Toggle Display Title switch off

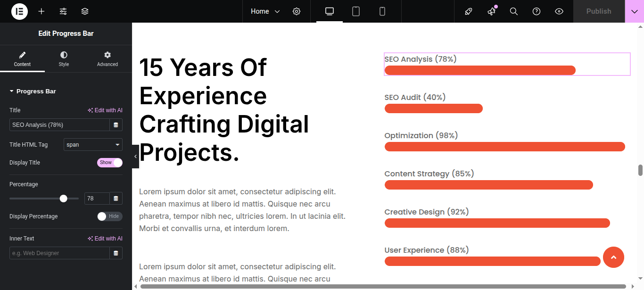[x=110, y=163]
